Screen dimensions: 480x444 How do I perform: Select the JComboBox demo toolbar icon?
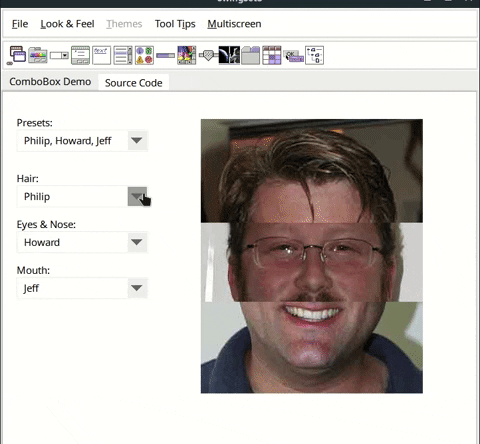coord(59,55)
